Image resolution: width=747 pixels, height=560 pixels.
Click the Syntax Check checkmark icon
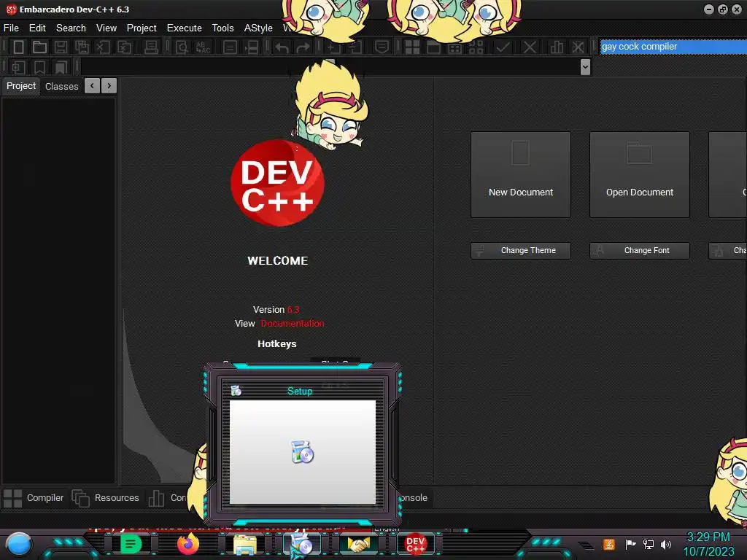pyautogui.click(x=503, y=47)
